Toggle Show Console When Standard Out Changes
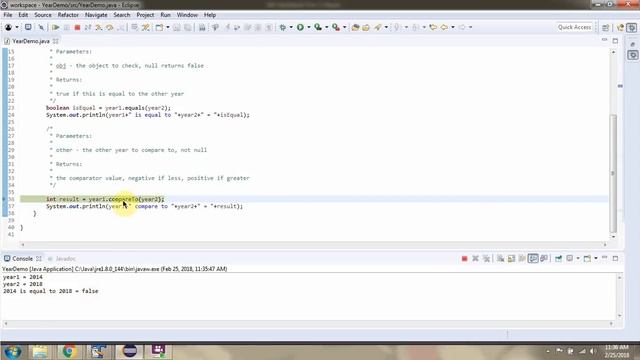Image resolution: width=640 pixels, height=360 pixels. pyautogui.click(x=533, y=258)
